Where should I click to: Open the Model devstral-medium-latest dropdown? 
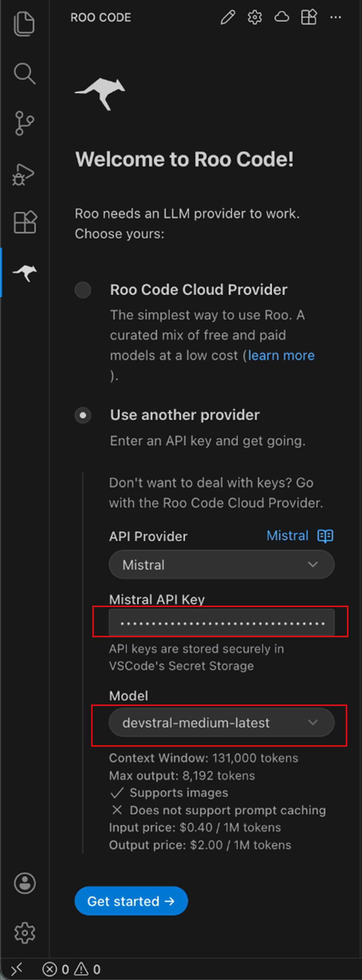point(221,723)
